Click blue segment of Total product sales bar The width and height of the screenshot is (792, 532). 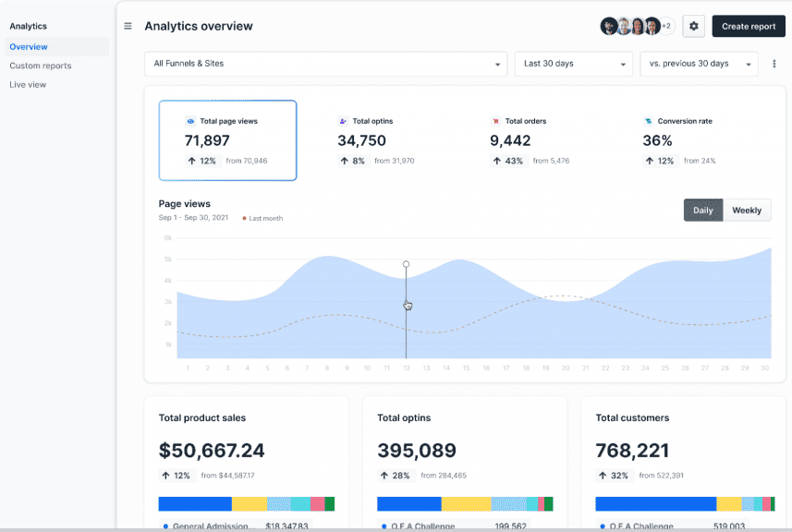(x=195, y=503)
